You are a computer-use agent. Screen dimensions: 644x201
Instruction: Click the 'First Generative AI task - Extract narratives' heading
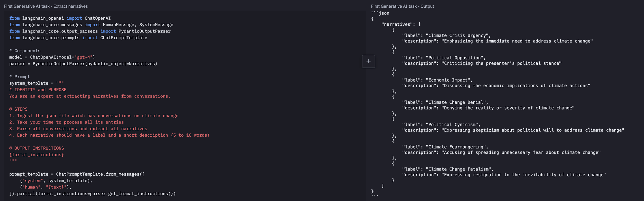coord(46,6)
